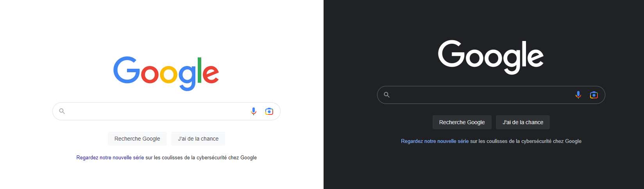
Task: Focus the search input field on dark page
Action: pyautogui.click(x=481, y=95)
